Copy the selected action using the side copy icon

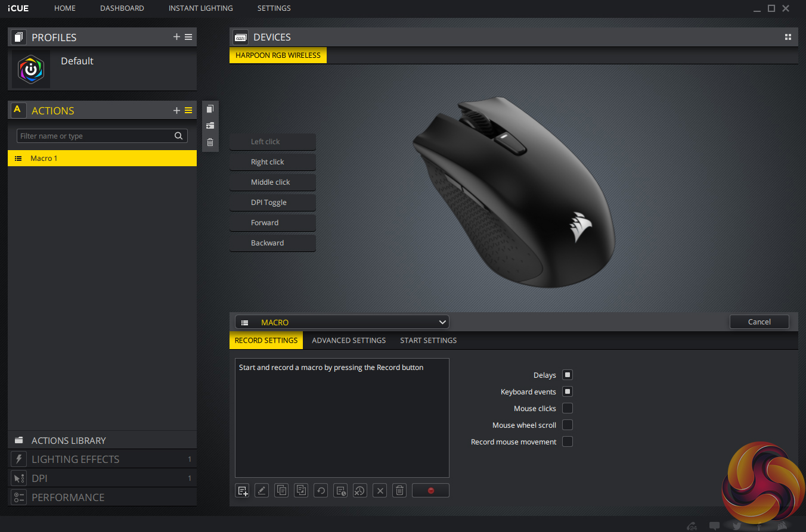[x=210, y=109]
